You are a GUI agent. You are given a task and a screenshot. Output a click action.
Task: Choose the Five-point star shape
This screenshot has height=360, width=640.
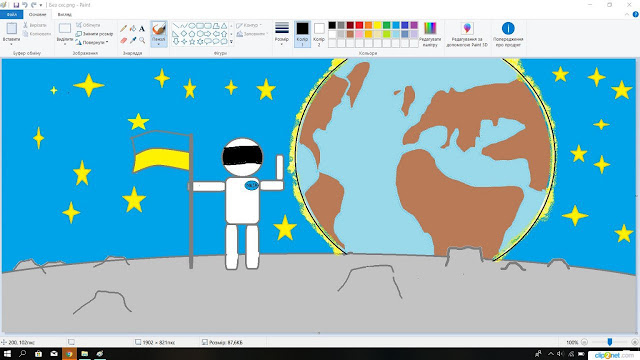(192, 42)
